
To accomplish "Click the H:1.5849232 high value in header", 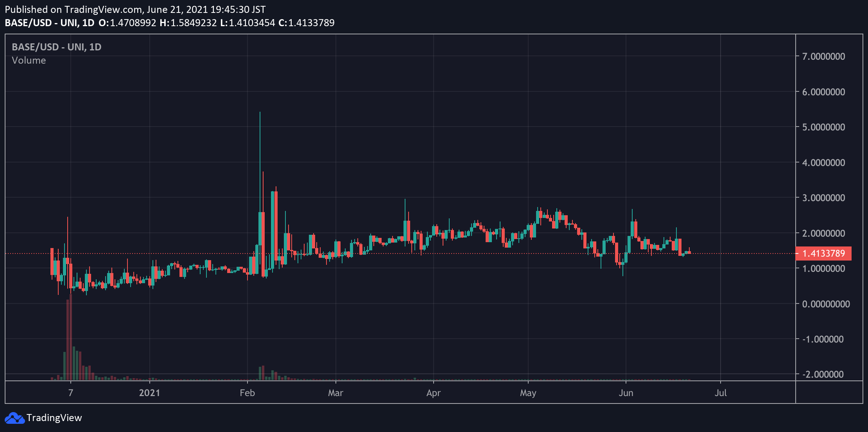I will pos(188,23).
